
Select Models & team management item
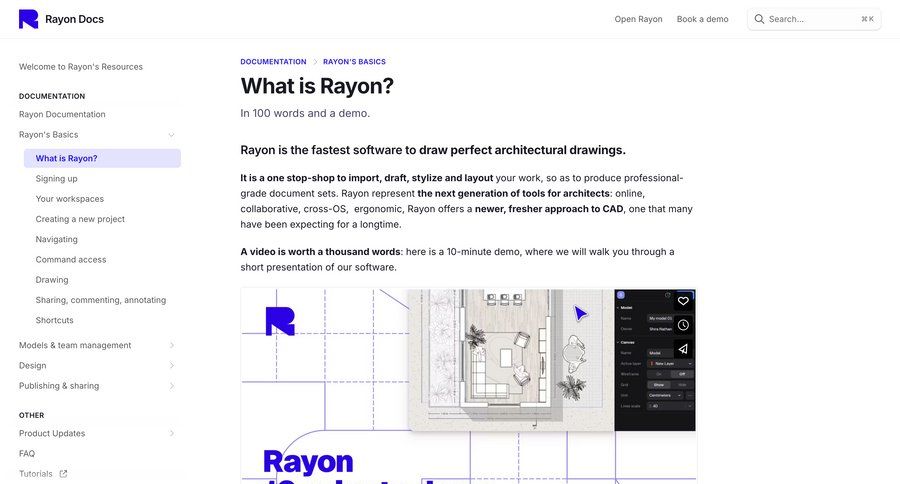click(75, 345)
